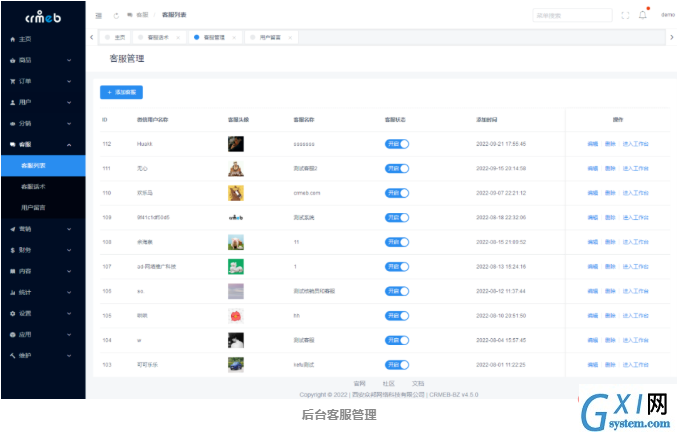Click the 分销 icon in sidebar

click(x=13, y=123)
